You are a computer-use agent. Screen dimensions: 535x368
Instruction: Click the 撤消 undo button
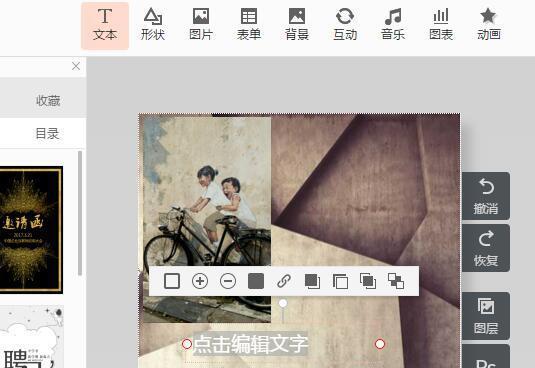(x=486, y=196)
